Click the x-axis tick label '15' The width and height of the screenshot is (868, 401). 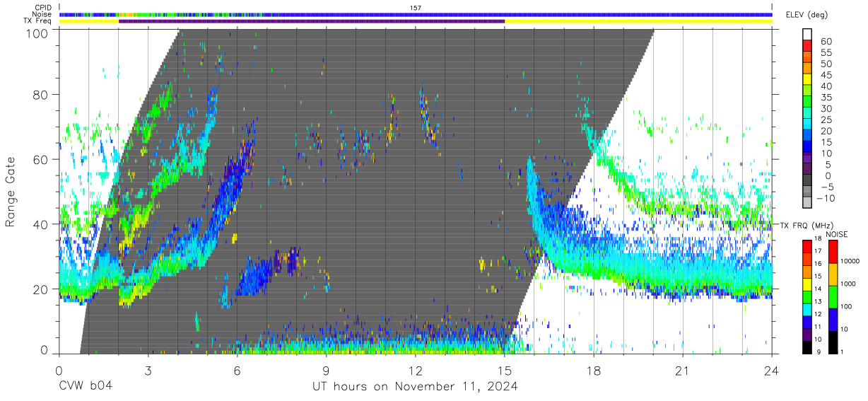tap(505, 371)
